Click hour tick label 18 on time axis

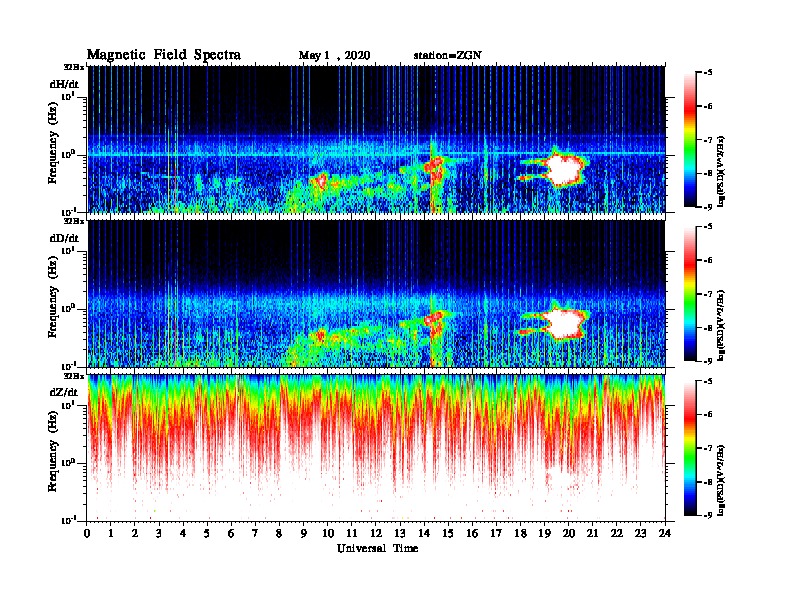click(520, 533)
